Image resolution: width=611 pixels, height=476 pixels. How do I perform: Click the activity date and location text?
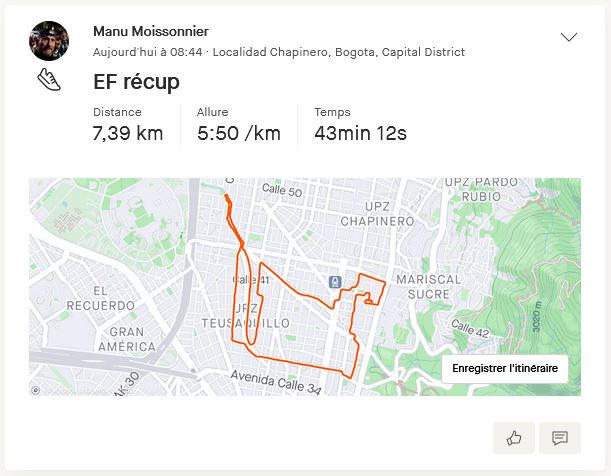(278, 51)
